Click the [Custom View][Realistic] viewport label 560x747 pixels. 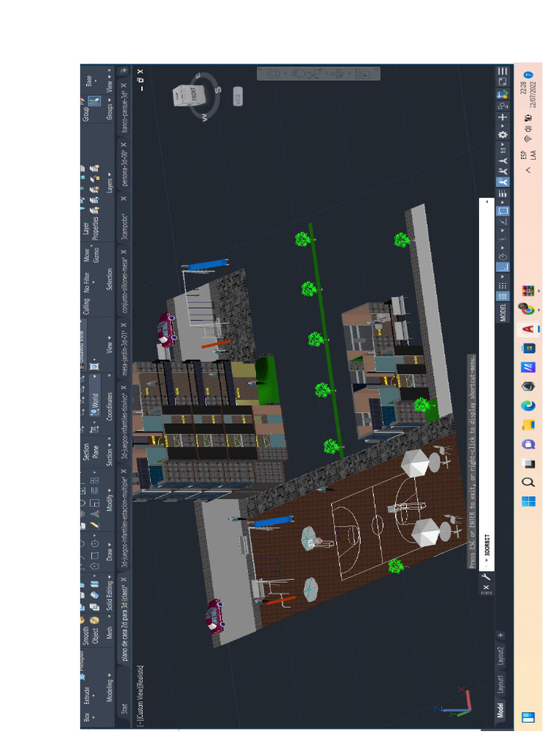(141, 695)
